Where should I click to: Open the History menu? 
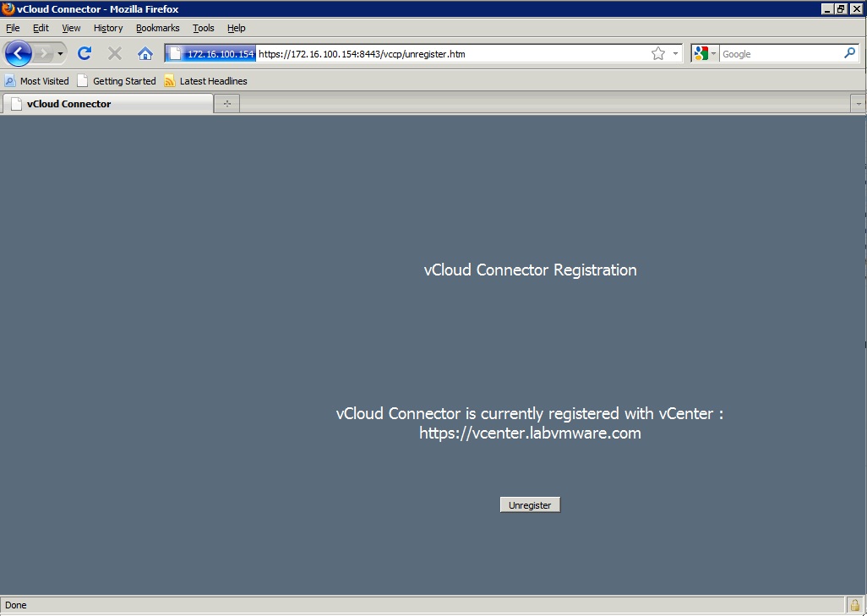click(108, 28)
